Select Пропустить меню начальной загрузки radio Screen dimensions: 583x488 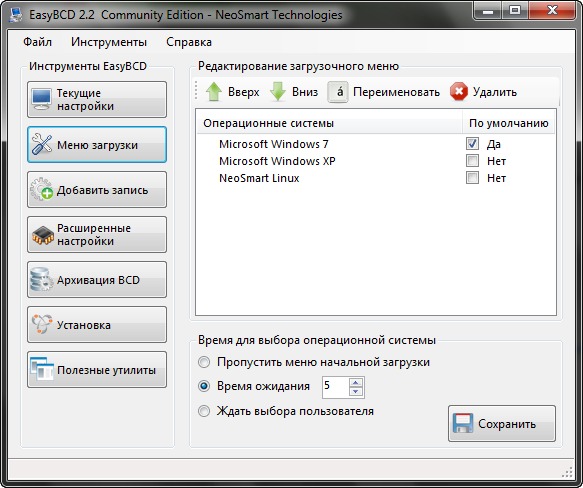point(204,362)
